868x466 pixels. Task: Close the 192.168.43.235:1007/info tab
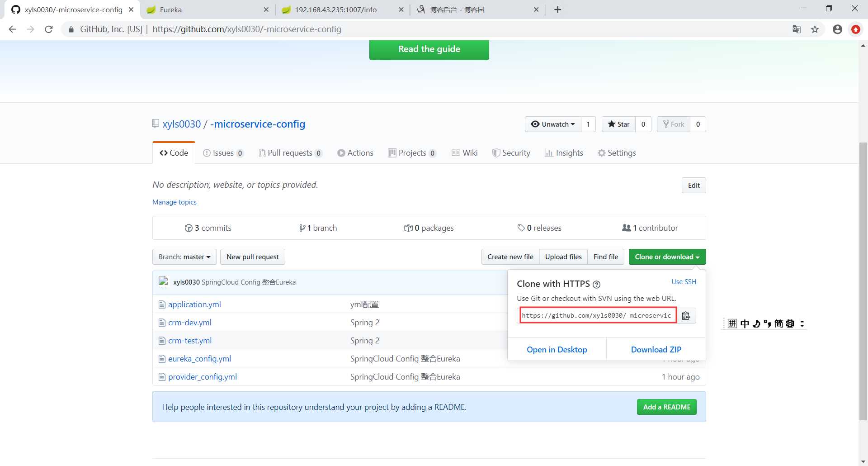(x=401, y=10)
